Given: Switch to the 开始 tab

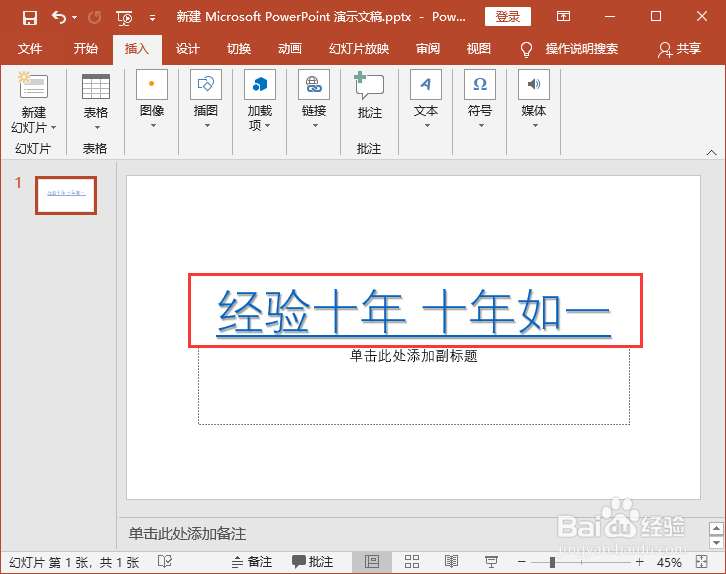Looking at the screenshot, I should [x=86, y=49].
